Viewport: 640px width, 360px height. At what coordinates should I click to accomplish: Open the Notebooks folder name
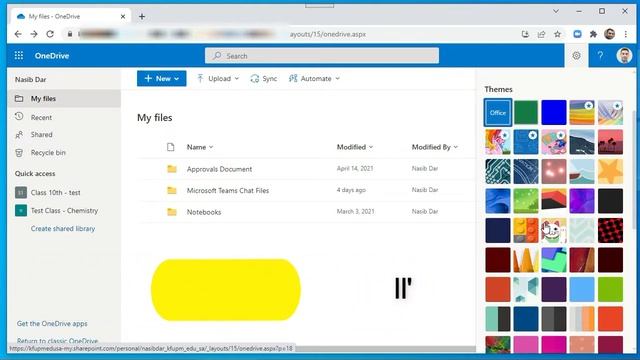(x=204, y=212)
